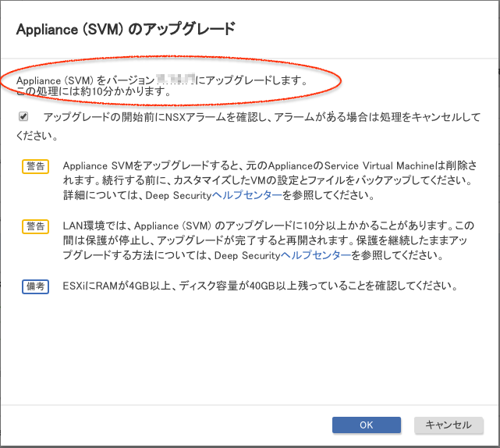The image size is (500, 448).
Task: Click Deep Security text in the first warning
Action: click(177, 194)
